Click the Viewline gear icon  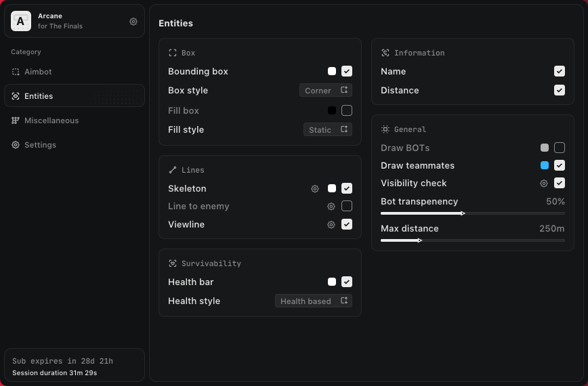pos(331,225)
